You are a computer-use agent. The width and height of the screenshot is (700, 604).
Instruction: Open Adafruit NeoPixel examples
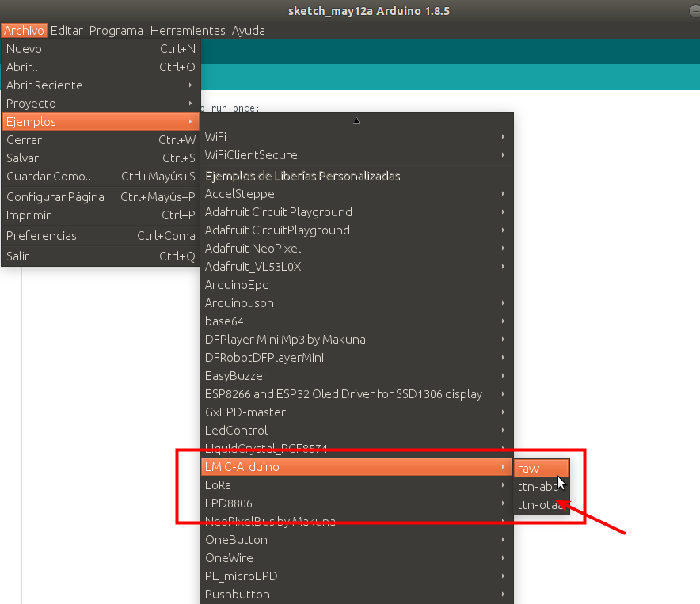tap(356, 249)
